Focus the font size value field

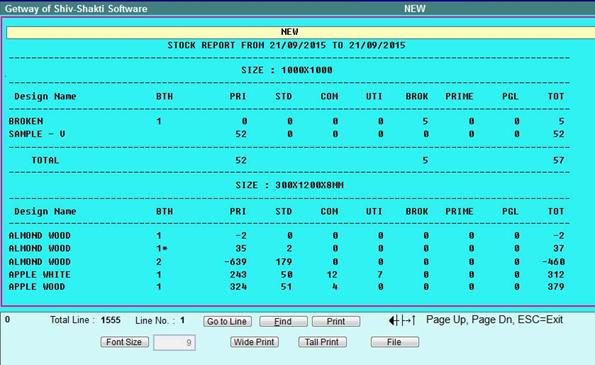(x=175, y=343)
